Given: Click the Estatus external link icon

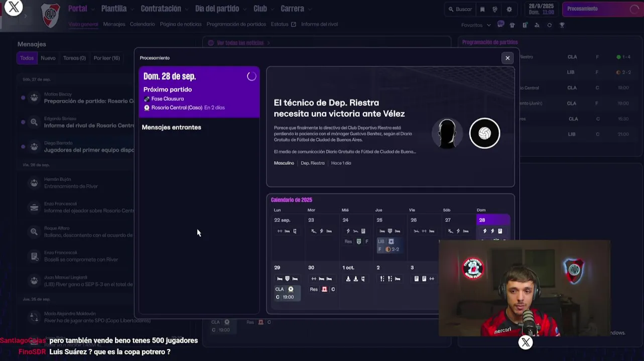Looking at the screenshot, I should [x=294, y=24].
